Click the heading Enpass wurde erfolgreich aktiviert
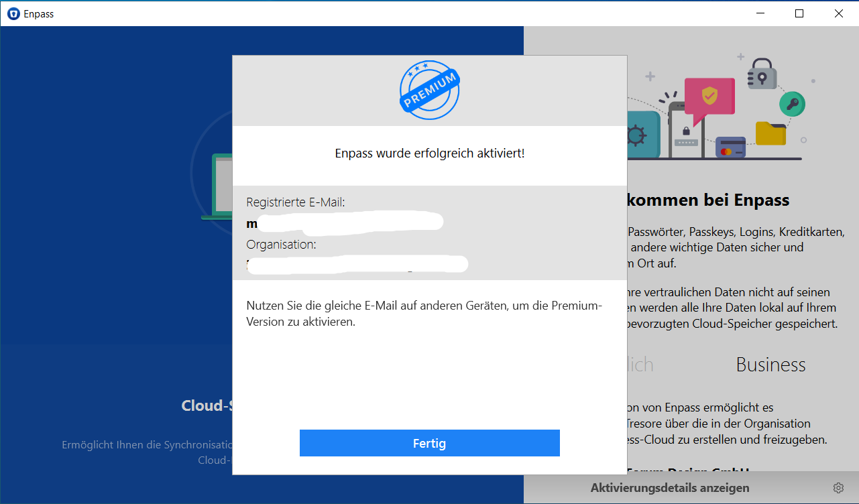859x504 pixels. click(x=429, y=153)
